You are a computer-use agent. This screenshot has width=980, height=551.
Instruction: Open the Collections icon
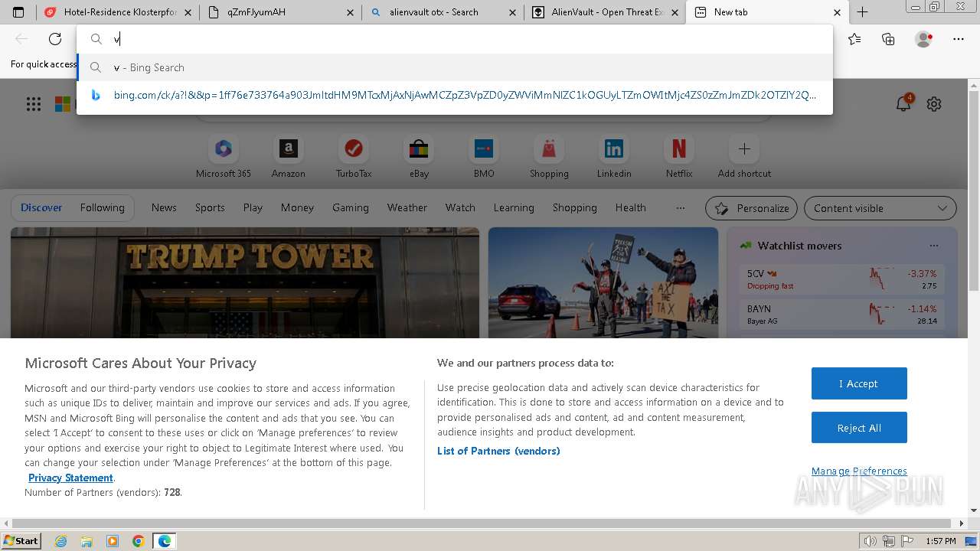[x=888, y=39]
